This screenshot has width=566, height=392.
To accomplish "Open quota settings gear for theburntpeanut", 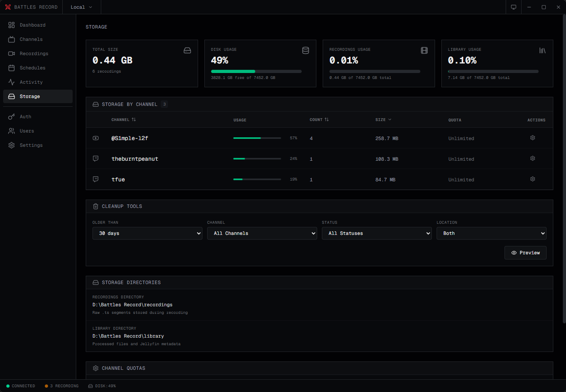I will (532, 158).
